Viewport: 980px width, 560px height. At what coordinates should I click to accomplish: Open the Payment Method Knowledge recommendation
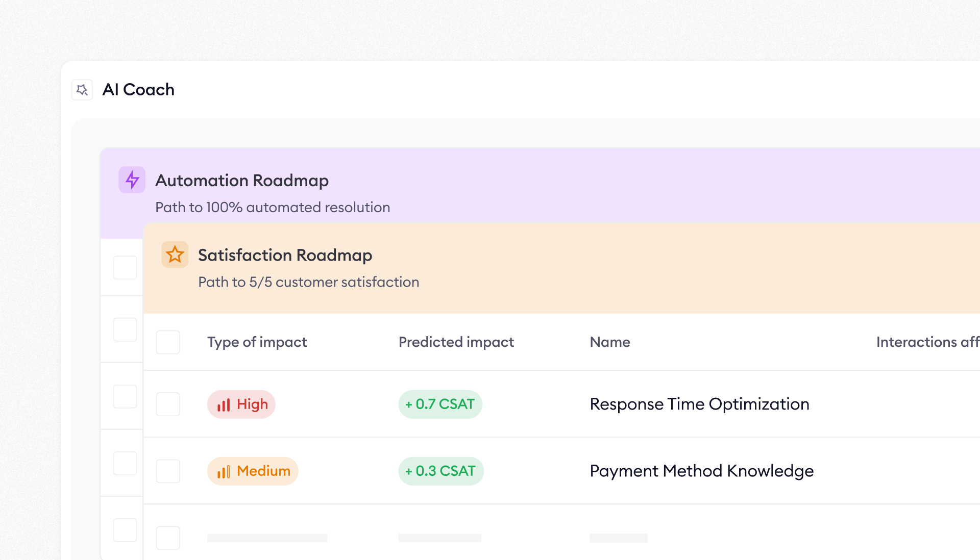[x=701, y=471]
